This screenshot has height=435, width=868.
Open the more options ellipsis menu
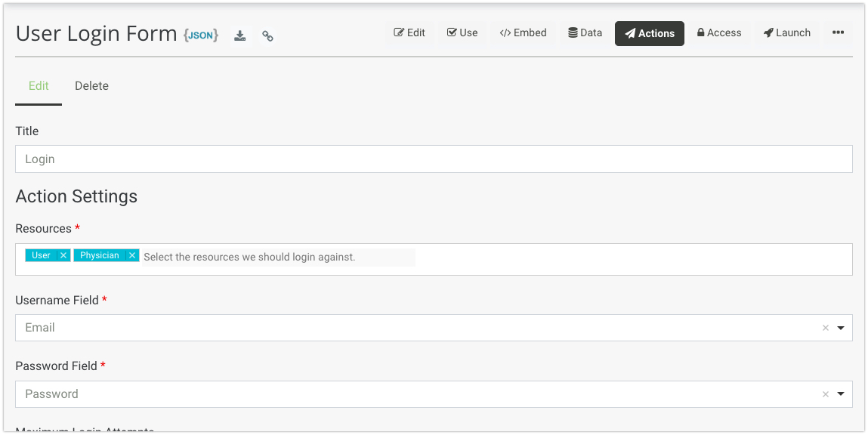tap(838, 33)
